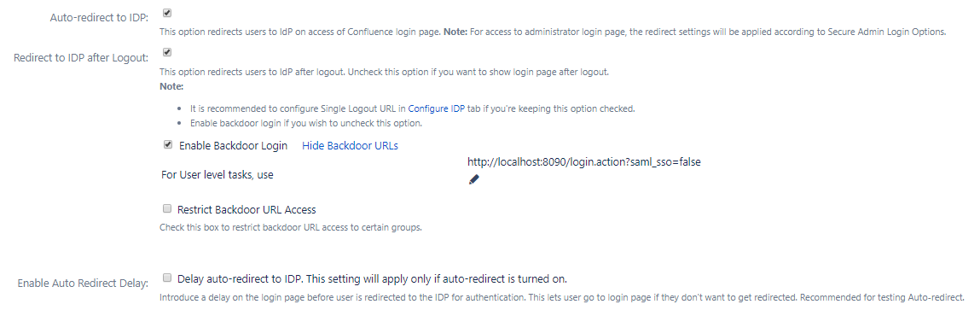The width and height of the screenshot is (980, 310).
Task: Click the Hide Backdoor URLs link
Action: pos(350,146)
